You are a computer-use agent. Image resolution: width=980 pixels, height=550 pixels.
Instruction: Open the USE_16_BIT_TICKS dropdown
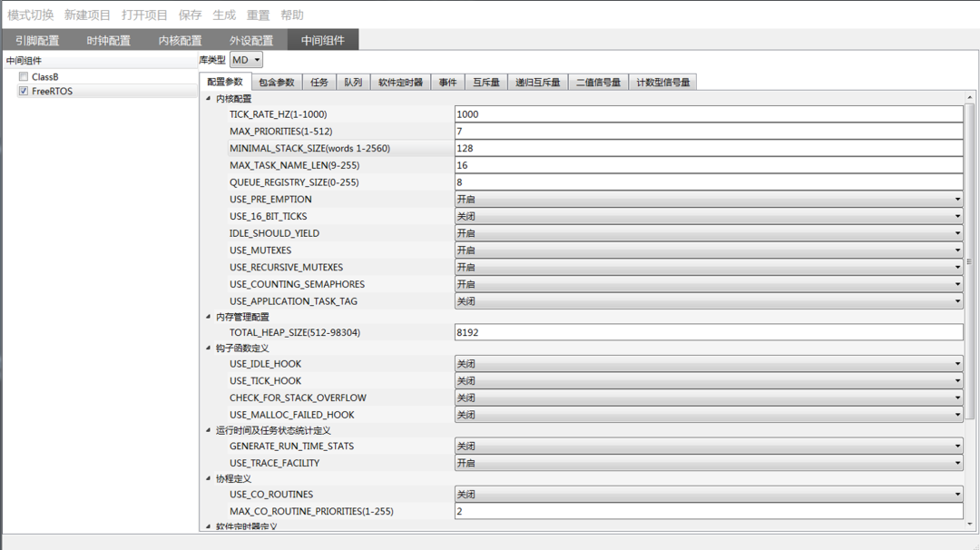pyautogui.click(x=709, y=216)
